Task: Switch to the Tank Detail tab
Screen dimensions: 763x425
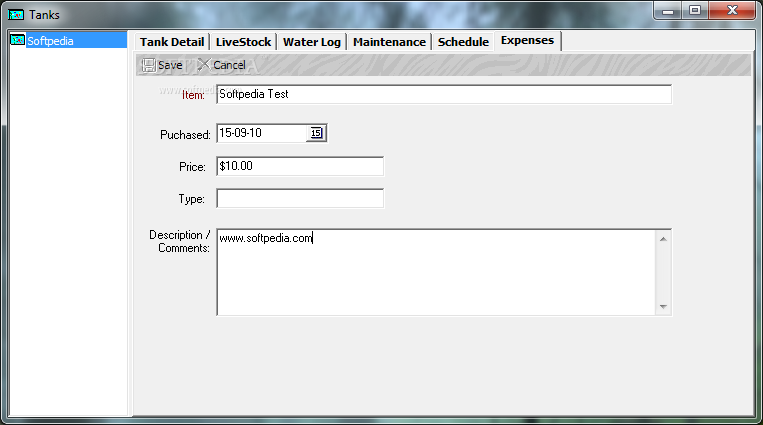Action: [172, 42]
